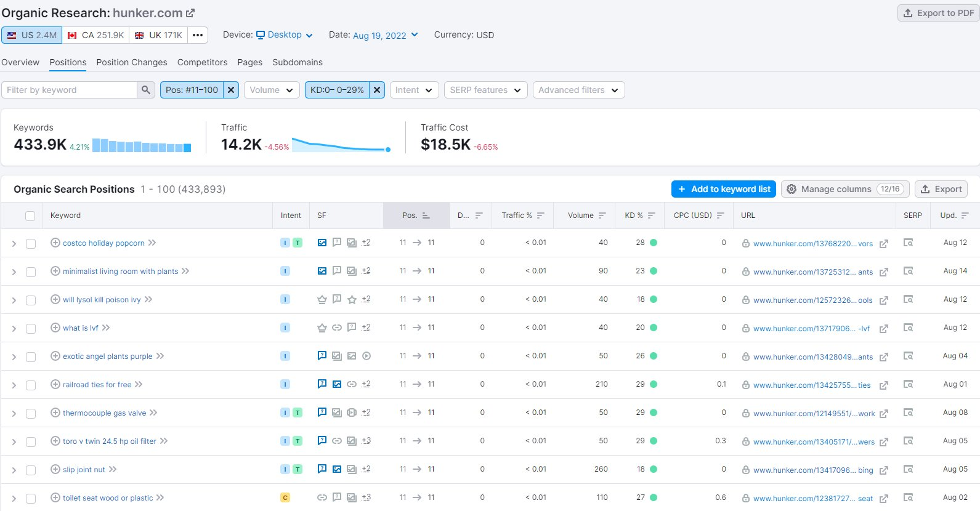
Task: Open external URL for toilet seat wood or plastic
Action: tap(884, 499)
